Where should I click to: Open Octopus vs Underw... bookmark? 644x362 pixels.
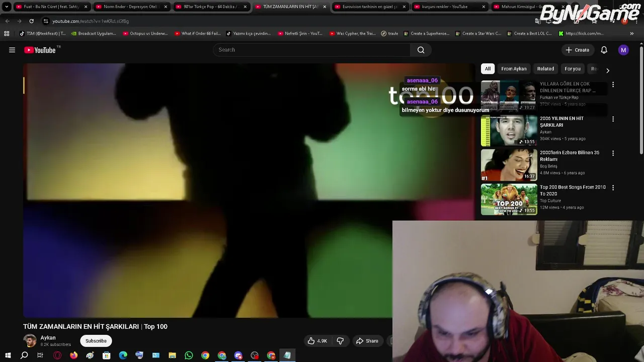(145, 34)
